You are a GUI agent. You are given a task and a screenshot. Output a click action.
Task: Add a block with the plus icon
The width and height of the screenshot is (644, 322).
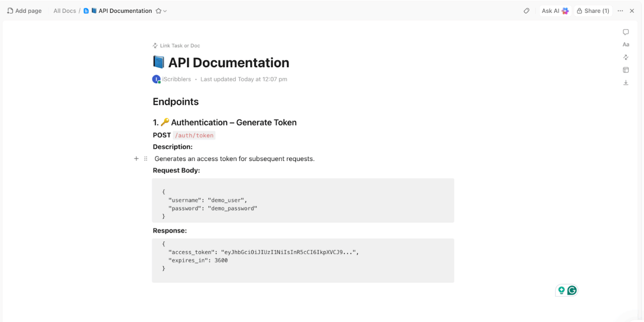coord(136,159)
